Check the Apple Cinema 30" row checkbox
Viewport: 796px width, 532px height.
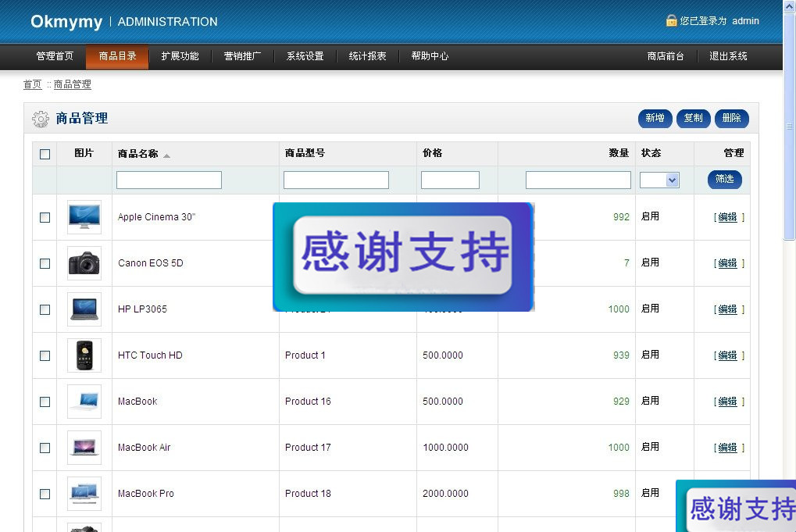(45, 217)
